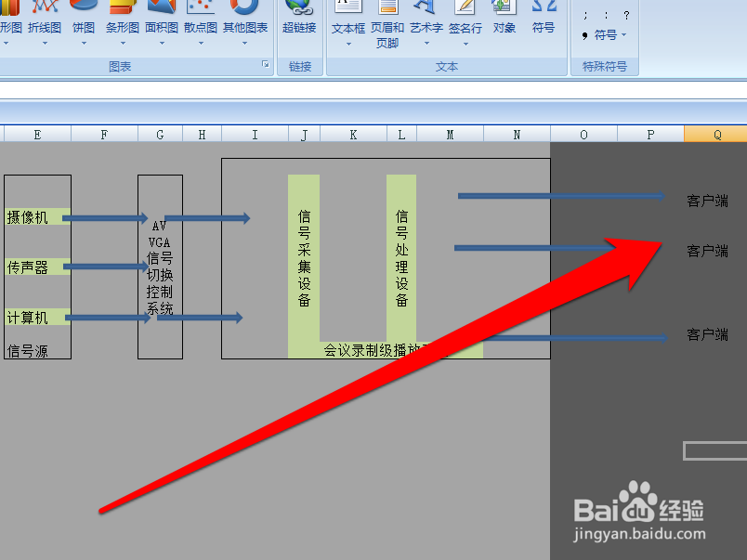Image resolution: width=747 pixels, height=560 pixels.
Task: Select the 计算机 cell
Action: pos(38,317)
